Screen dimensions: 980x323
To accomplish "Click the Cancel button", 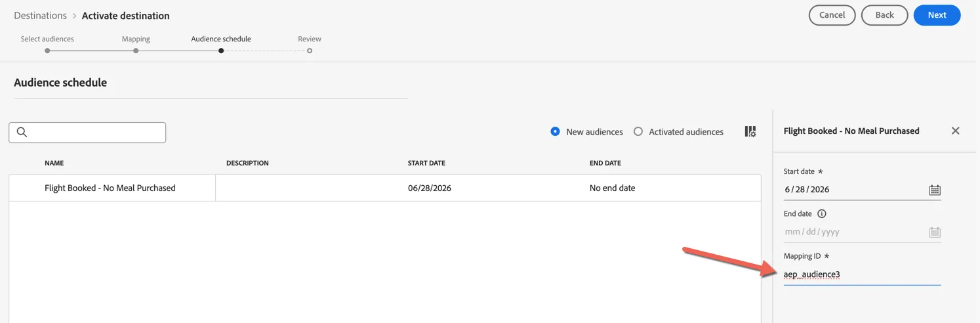I will tap(832, 15).
